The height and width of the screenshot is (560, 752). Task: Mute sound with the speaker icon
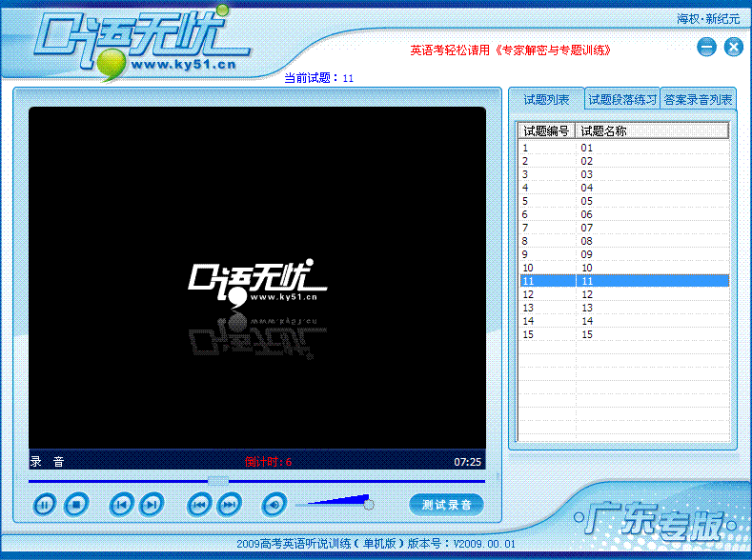tap(274, 505)
